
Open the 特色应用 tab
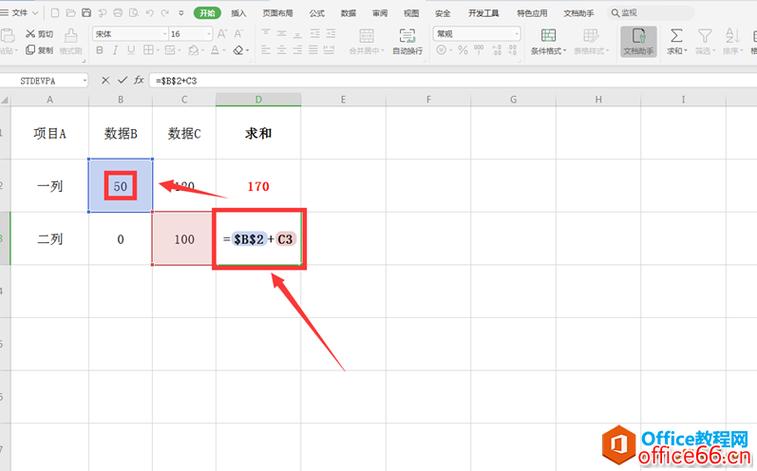532,13
